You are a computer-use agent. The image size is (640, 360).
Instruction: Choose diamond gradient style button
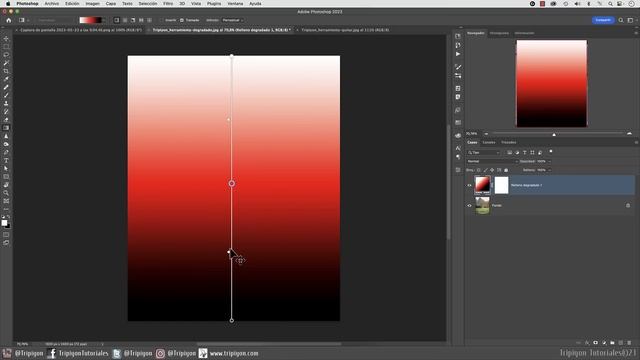tap(149, 20)
